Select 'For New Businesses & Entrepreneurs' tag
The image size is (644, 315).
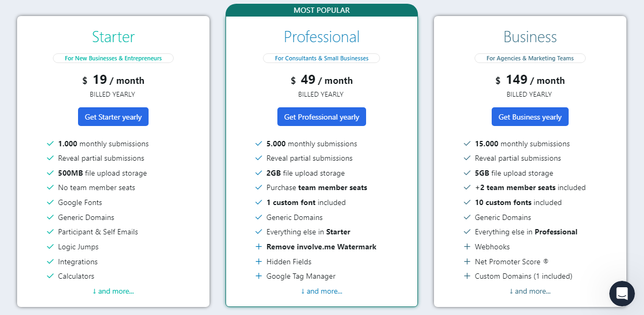click(113, 58)
